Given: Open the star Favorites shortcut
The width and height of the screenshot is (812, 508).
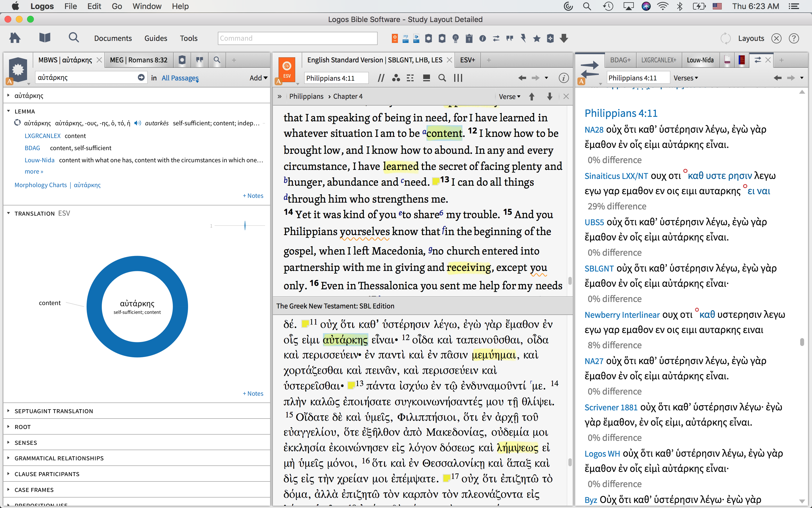Looking at the screenshot, I should (x=537, y=38).
